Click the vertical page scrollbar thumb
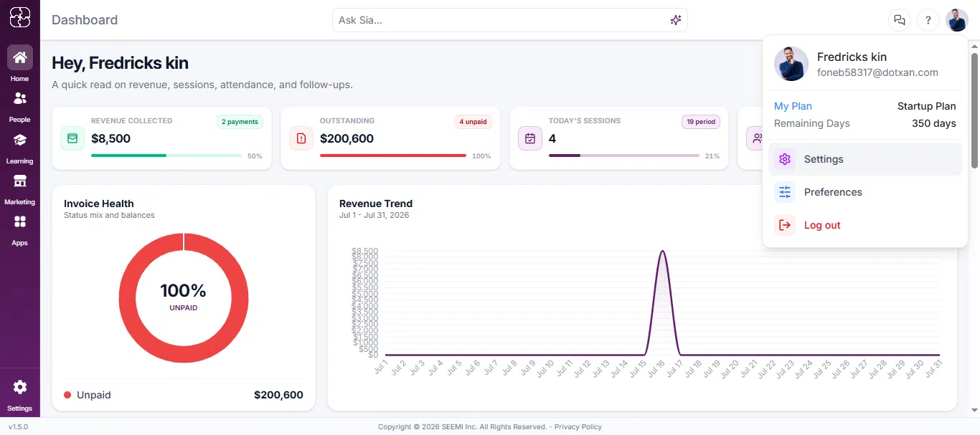Image resolution: width=980 pixels, height=435 pixels. click(974, 111)
